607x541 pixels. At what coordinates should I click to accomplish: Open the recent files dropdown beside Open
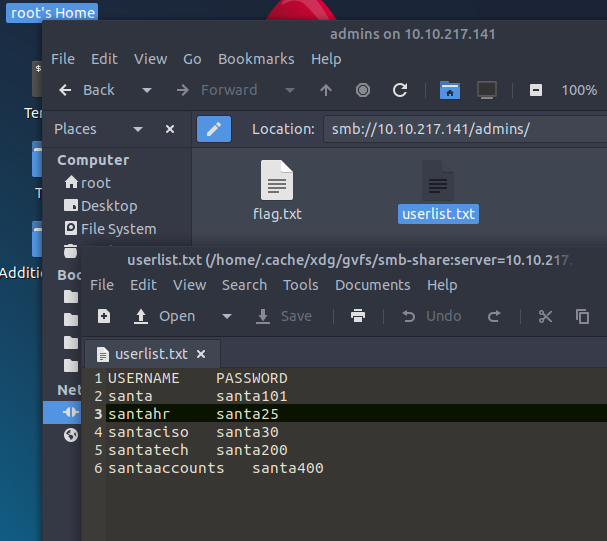(227, 316)
